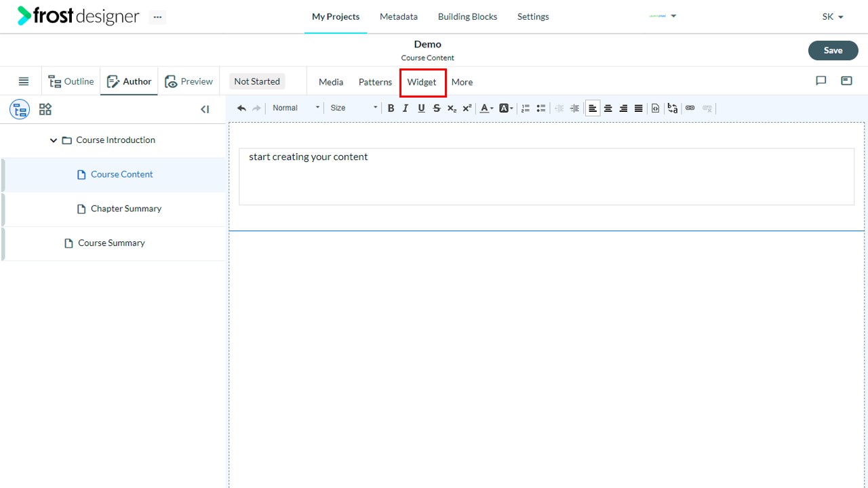Toggle bold formatting

(x=391, y=108)
